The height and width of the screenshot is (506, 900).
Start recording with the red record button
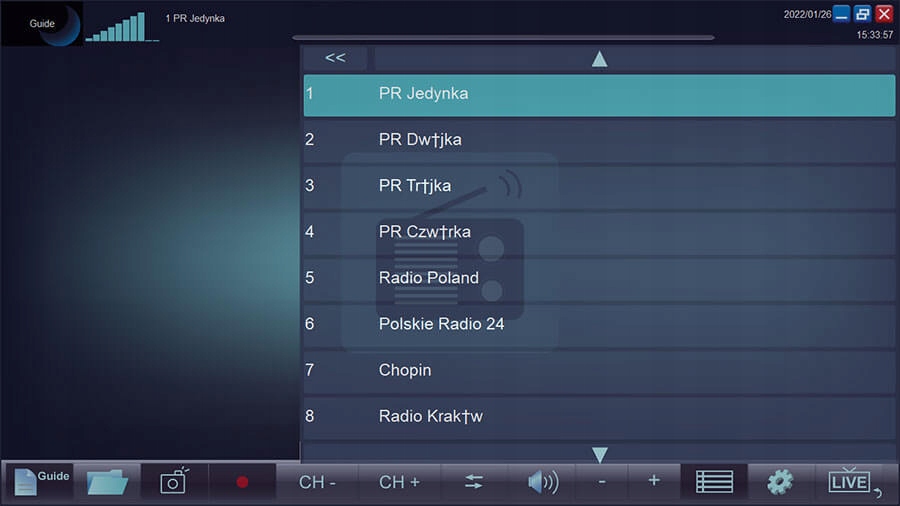(242, 482)
